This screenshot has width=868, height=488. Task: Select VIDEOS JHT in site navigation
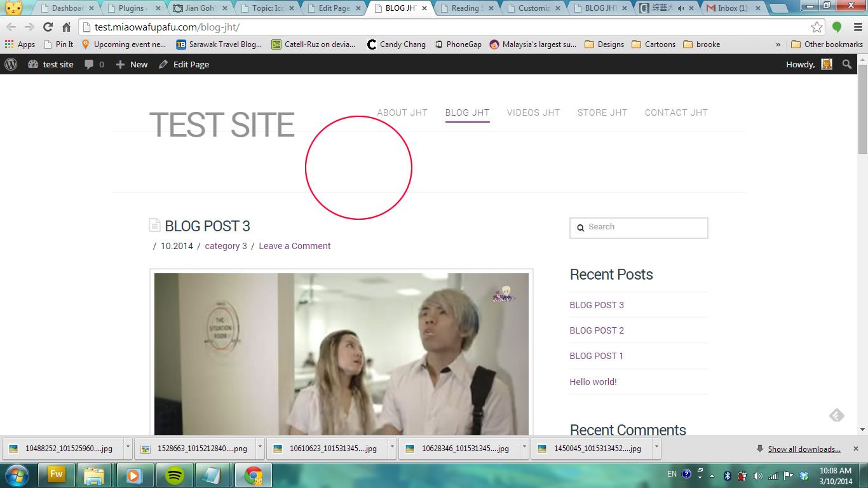point(533,112)
